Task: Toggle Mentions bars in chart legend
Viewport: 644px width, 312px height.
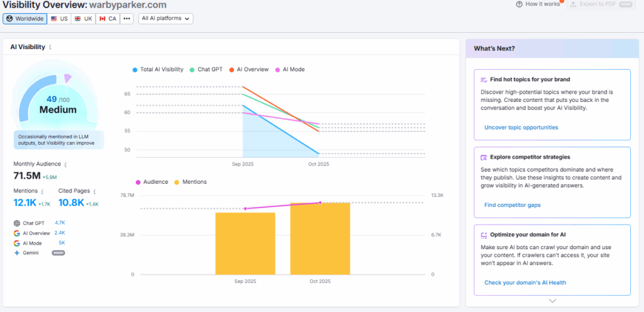Action: click(x=192, y=182)
